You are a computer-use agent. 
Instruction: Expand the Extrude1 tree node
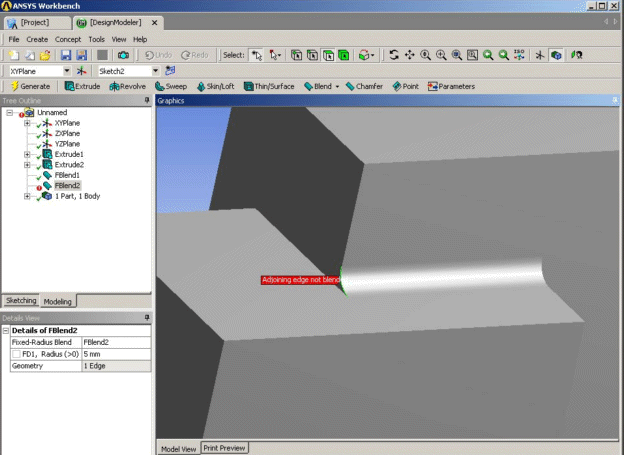pyautogui.click(x=27, y=154)
